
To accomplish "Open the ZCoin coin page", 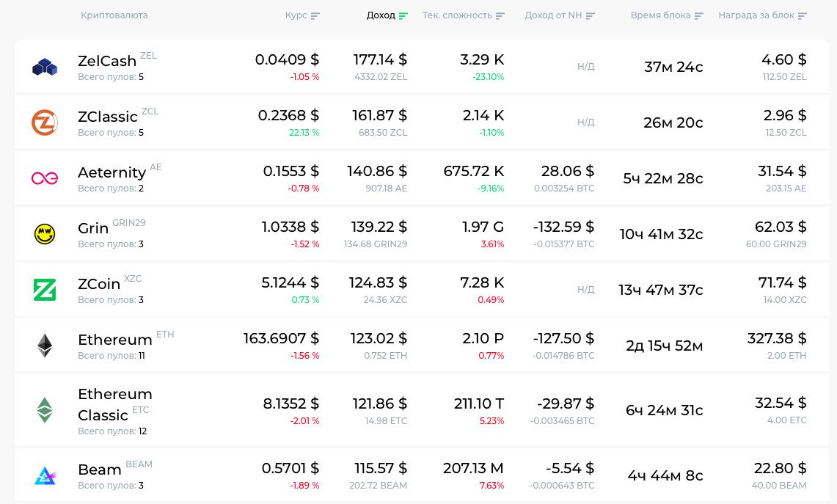I will tap(99, 284).
